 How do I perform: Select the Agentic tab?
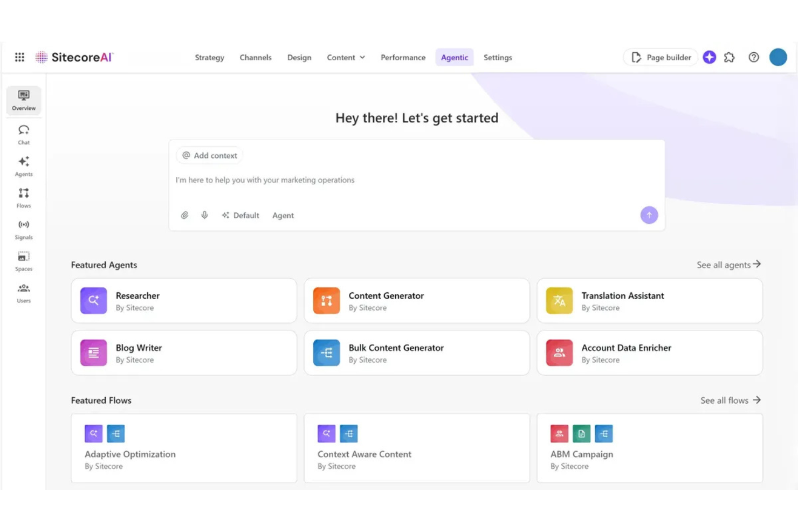455,57
